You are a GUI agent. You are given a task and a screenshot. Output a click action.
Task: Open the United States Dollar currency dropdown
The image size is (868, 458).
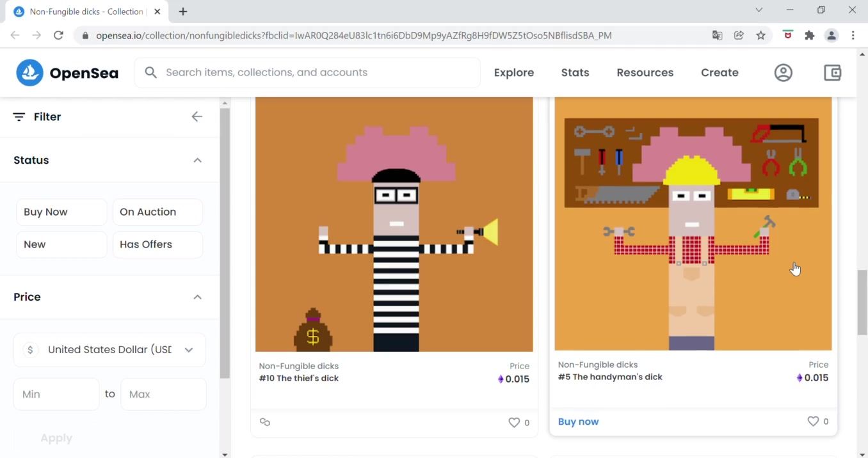[x=109, y=350]
